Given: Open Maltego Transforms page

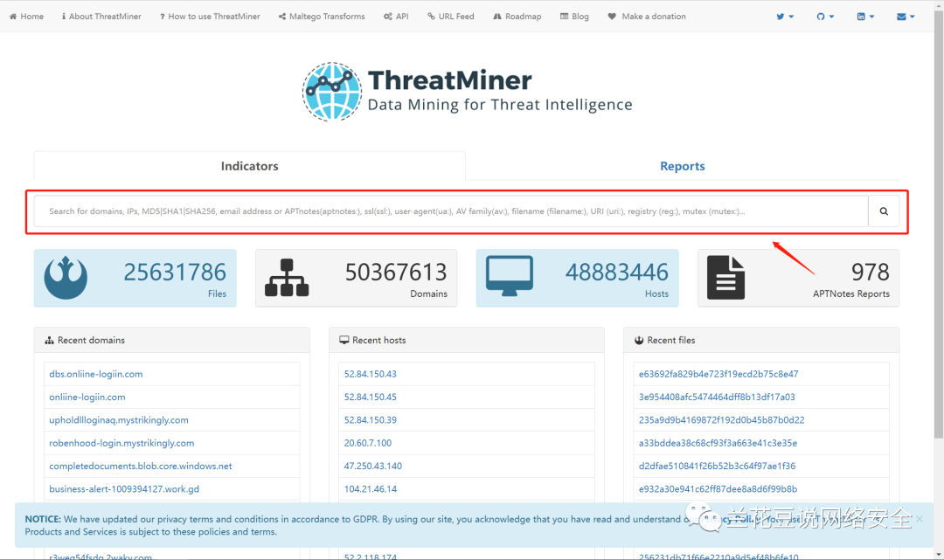Looking at the screenshot, I should click(322, 17).
